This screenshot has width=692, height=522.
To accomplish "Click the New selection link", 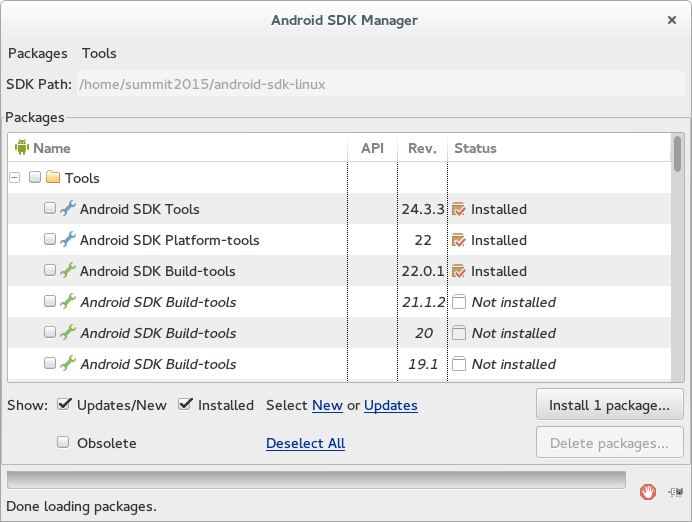I will pos(327,405).
